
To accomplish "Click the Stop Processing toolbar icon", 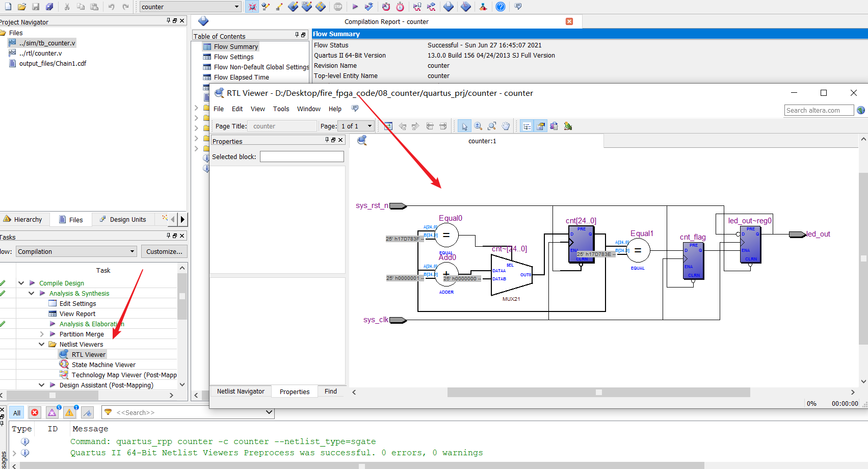I will pyautogui.click(x=338, y=7).
